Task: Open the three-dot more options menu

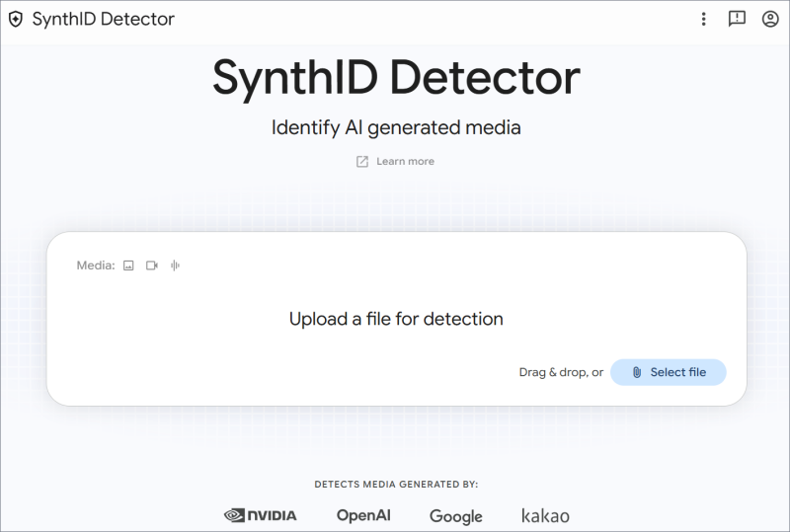Action: [x=703, y=19]
